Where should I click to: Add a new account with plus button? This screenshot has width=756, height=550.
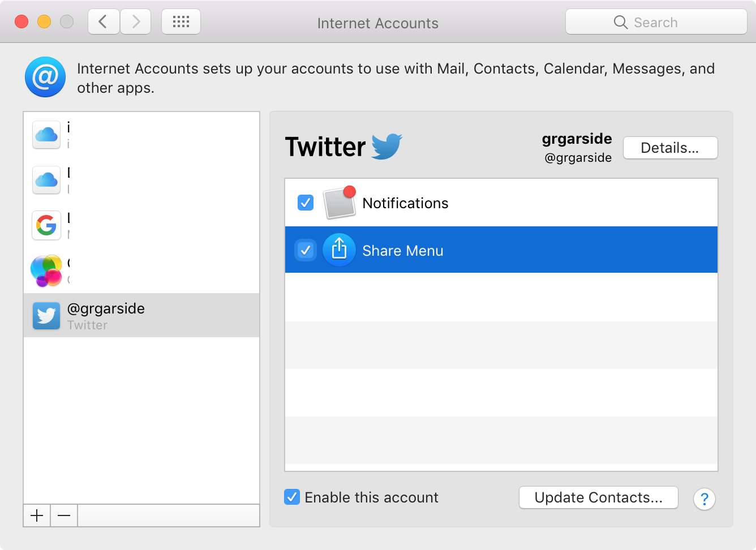(x=37, y=515)
